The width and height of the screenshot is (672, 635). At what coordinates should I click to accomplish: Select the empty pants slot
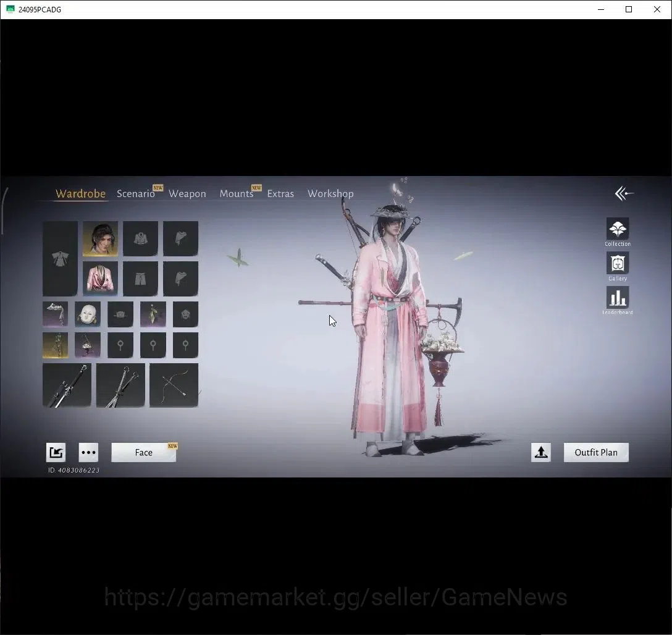[x=140, y=279]
